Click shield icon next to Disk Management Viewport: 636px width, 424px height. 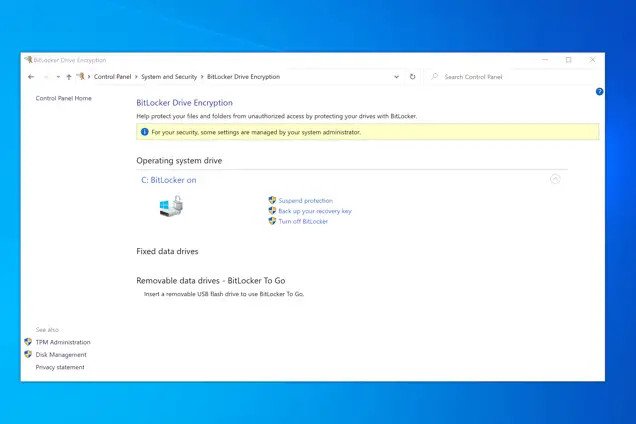pyautogui.click(x=28, y=354)
